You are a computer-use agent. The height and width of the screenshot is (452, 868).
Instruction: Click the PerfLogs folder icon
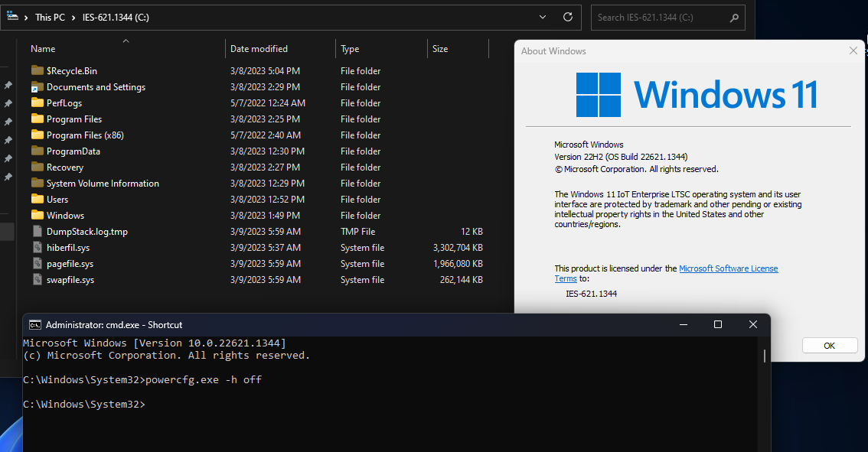tap(37, 102)
